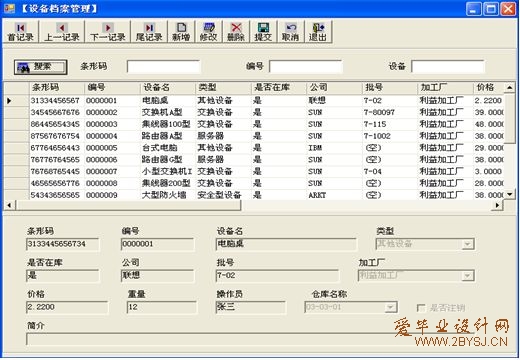520x360 pixels.
Task: Click the 操作员 detail field 张三
Action: coord(251,307)
